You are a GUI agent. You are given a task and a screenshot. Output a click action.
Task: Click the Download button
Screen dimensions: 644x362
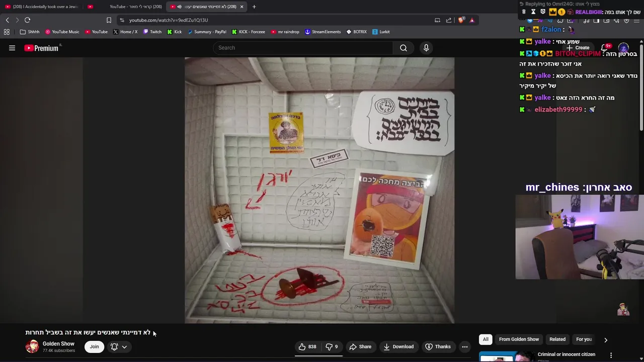(x=398, y=346)
